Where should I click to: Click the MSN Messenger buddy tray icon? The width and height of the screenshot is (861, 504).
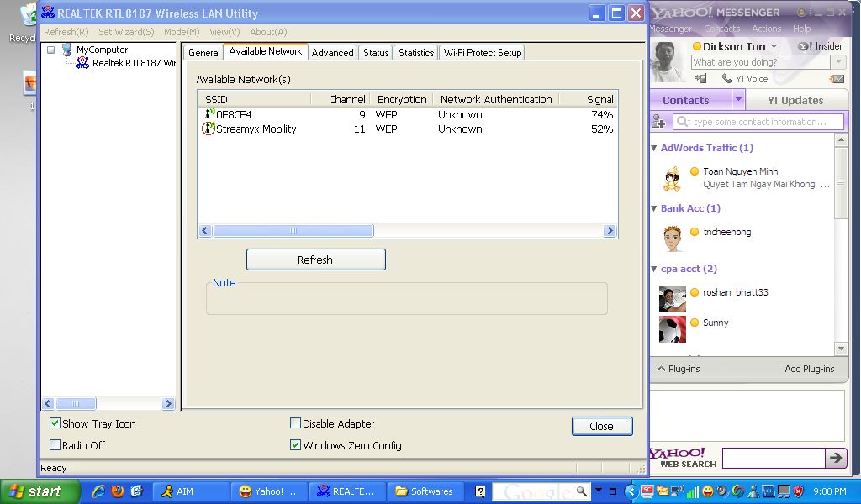point(753,491)
